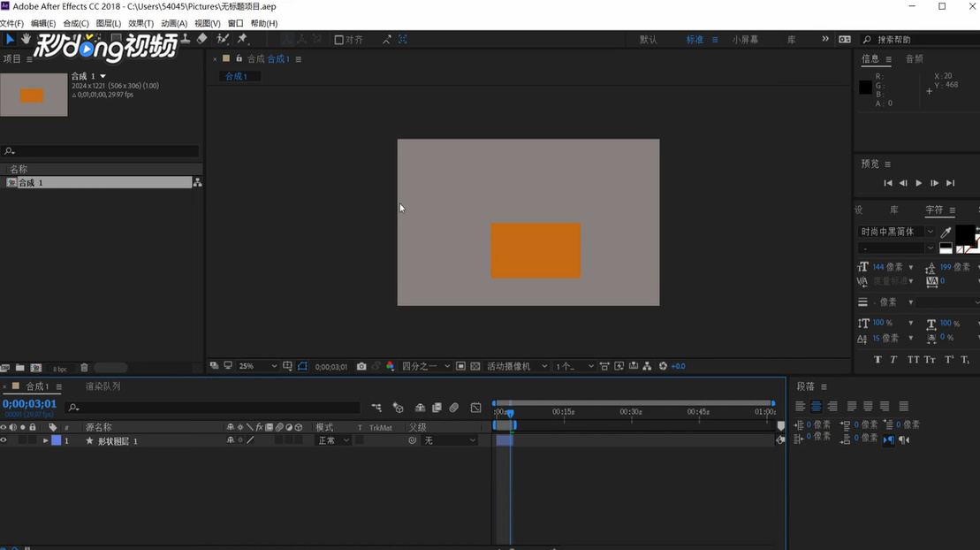Open the 正常 blending mode dropdown
The width and height of the screenshot is (980, 550).
click(333, 440)
